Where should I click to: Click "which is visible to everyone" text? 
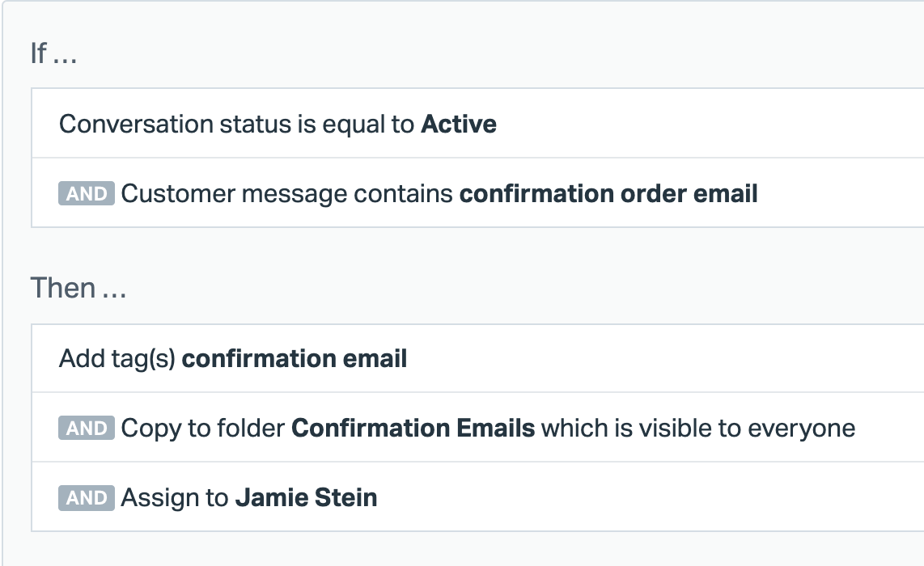pyautogui.click(x=697, y=428)
